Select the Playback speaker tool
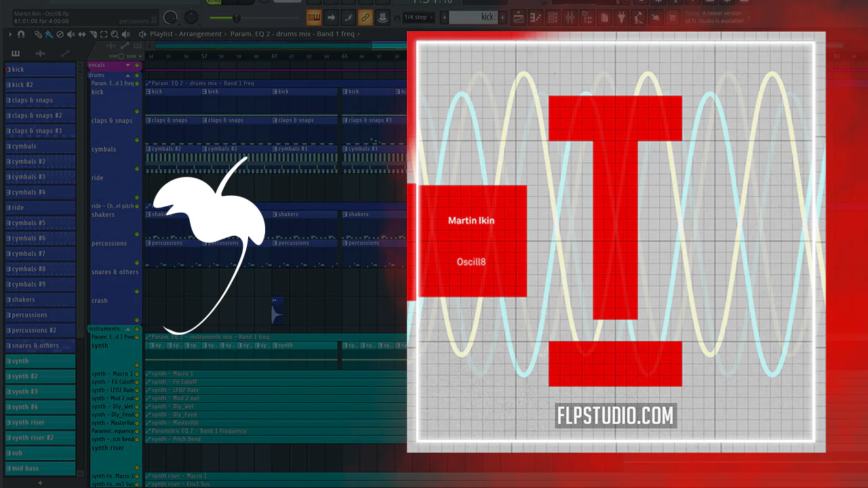This screenshot has width=868, height=488. pyautogui.click(x=125, y=34)
